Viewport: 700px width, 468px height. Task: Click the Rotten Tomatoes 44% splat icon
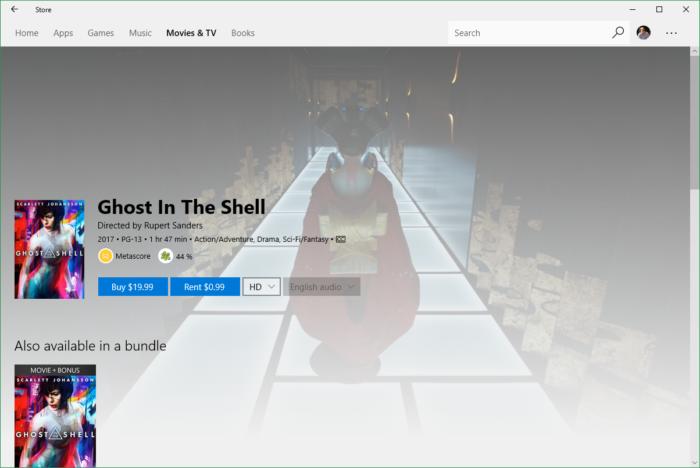click(166, 256)
